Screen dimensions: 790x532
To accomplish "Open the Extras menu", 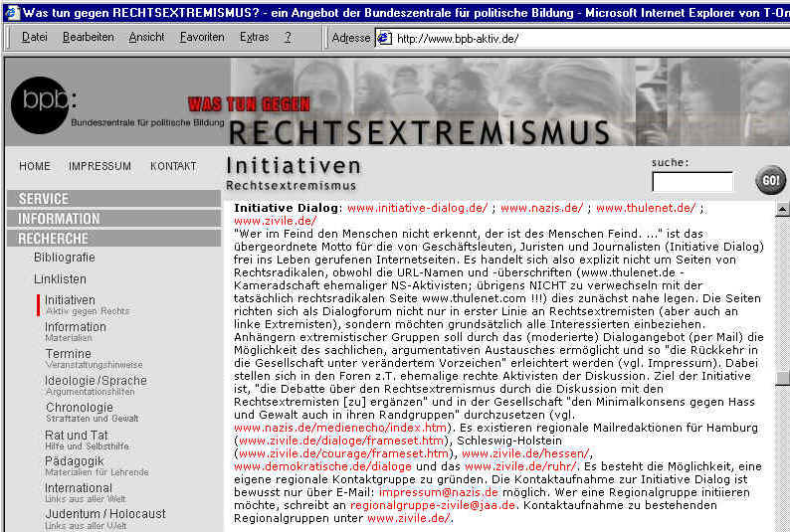I will point(255,37).
